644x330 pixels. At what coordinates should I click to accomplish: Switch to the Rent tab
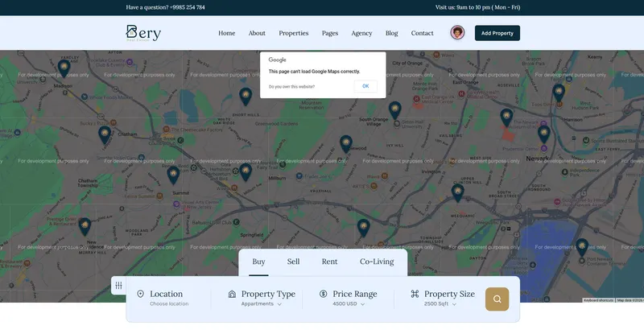[329, 262]
